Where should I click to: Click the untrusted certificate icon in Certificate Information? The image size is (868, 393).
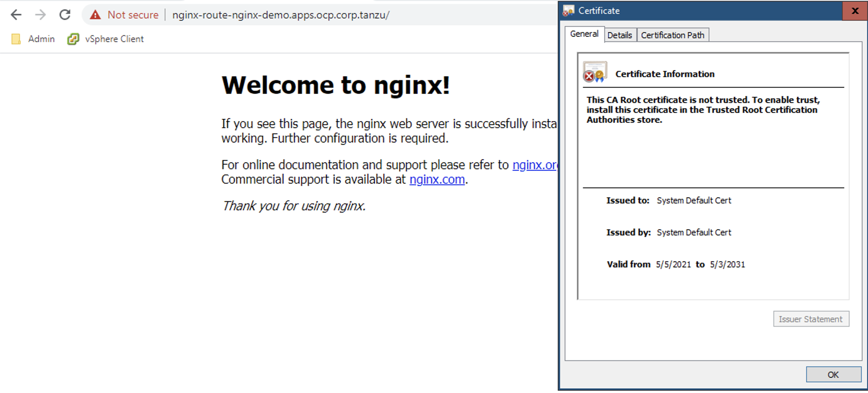pyautogui.click(x=595, y=72)
